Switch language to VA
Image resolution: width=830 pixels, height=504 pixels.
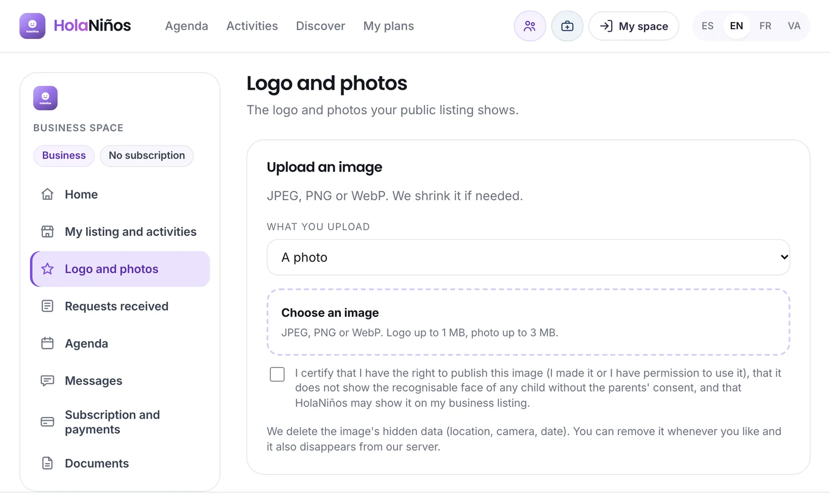pyautogui.click(x=794, y=26)
